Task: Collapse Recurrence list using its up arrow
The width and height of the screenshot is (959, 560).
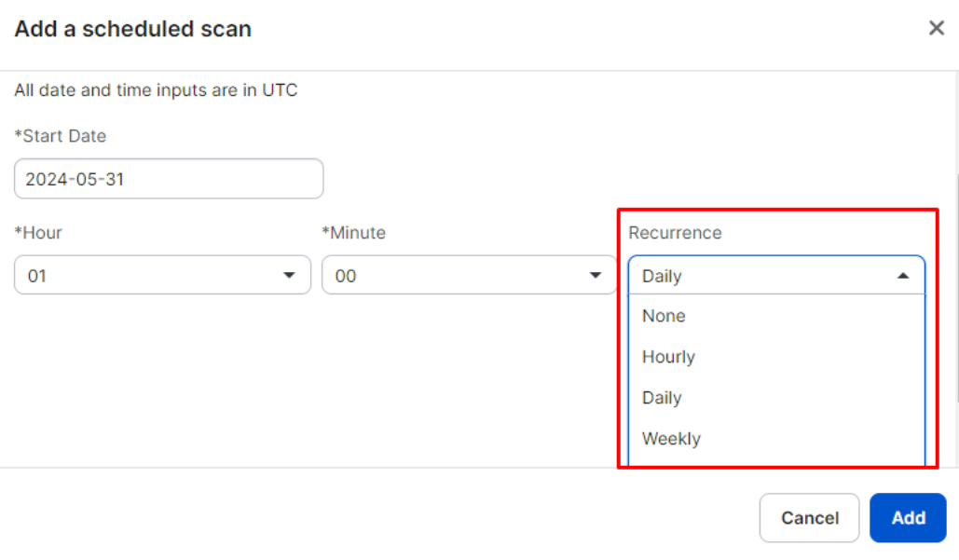Action: [x=903, y=276]
